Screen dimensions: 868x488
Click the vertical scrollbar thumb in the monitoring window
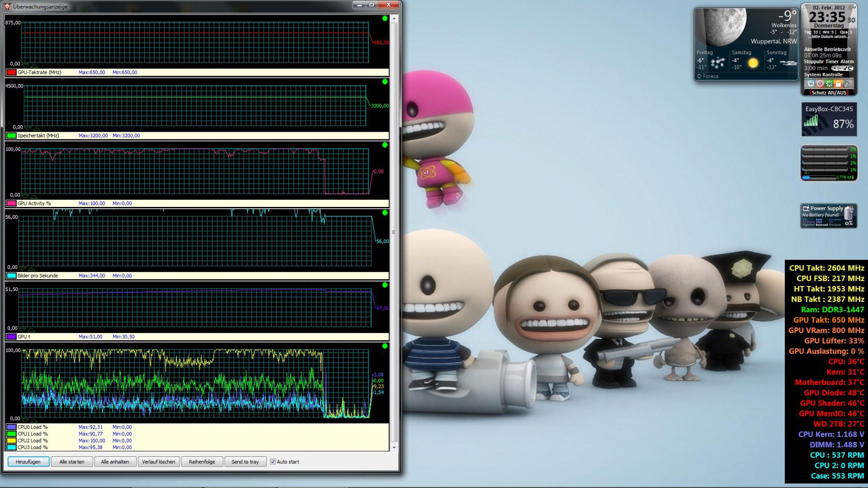394,232
